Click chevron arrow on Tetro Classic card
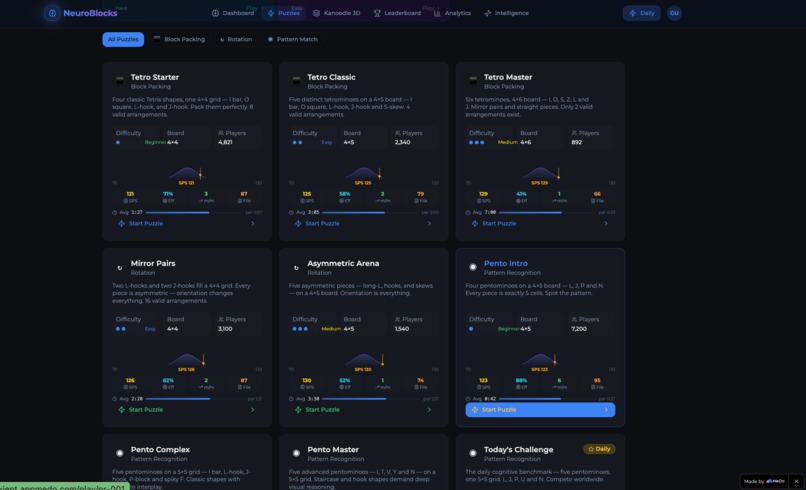806x490 pixels. 429,224
